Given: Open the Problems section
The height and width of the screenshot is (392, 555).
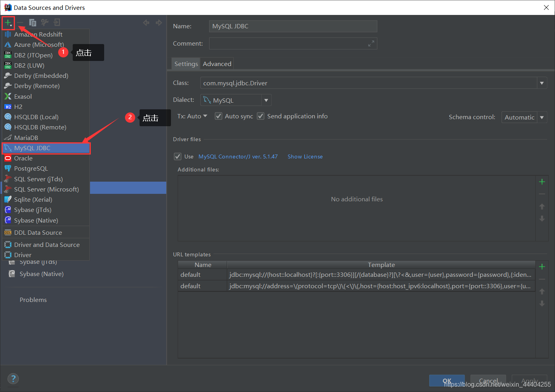Looking at the screenshot, I should click(33, 300).
